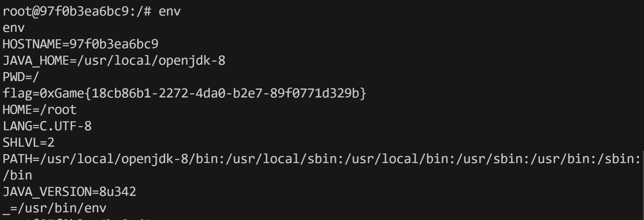This screenshot has width=644, height=220.
Task: Click '/usr/local/bin' segment in the PATH
Action: [x=396, y=159]
